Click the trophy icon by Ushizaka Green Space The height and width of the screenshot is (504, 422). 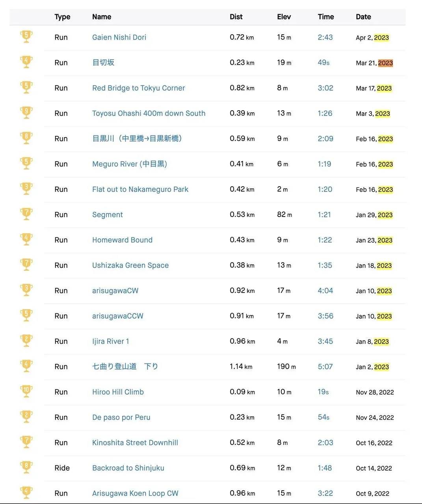pyautogui.click(x=26, y=265)
